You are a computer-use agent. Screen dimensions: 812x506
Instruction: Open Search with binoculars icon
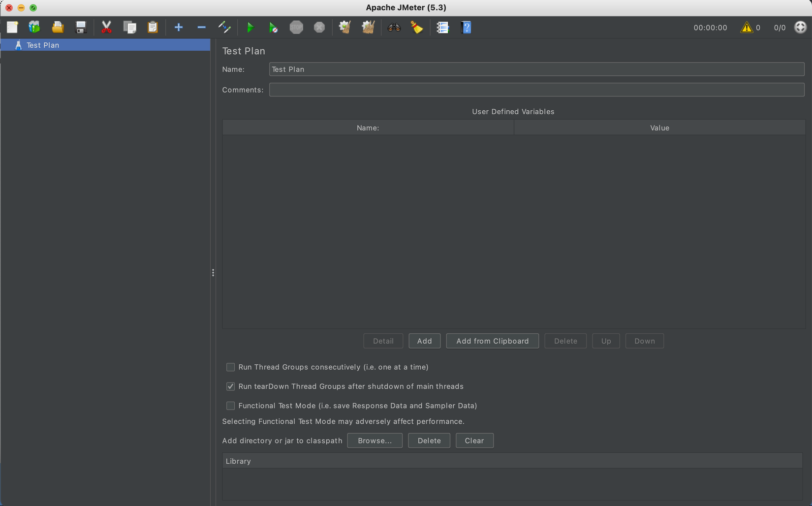click(394, 28)
